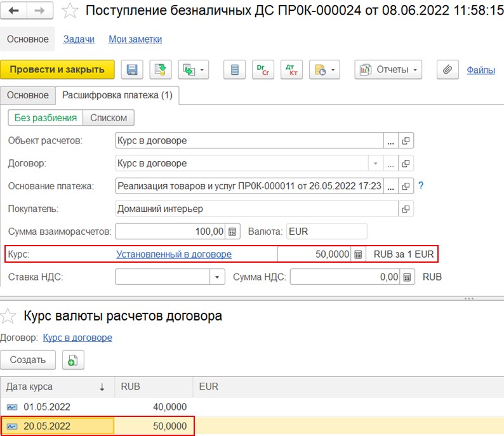The height and width of the screenshot is (436, 504).
Task: Open the Основное sub-tab of document
Action: point(28,95)
